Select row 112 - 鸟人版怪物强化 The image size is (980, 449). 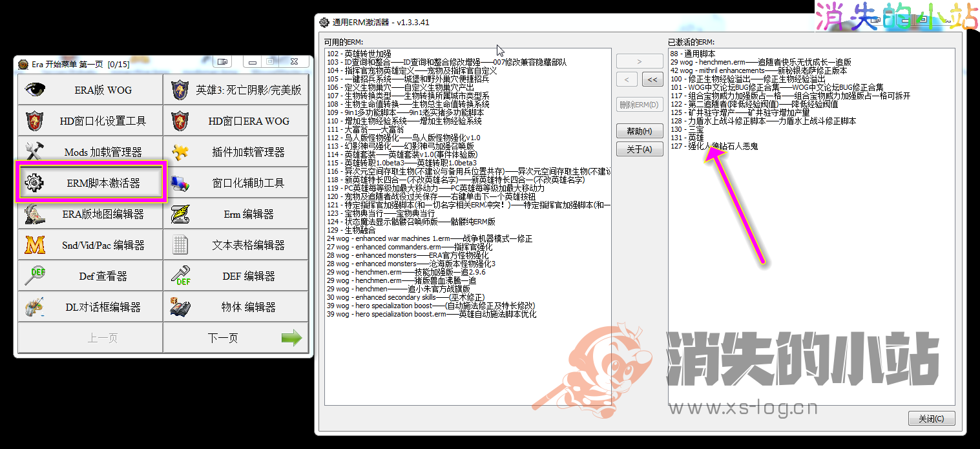[x=468, y=138]
